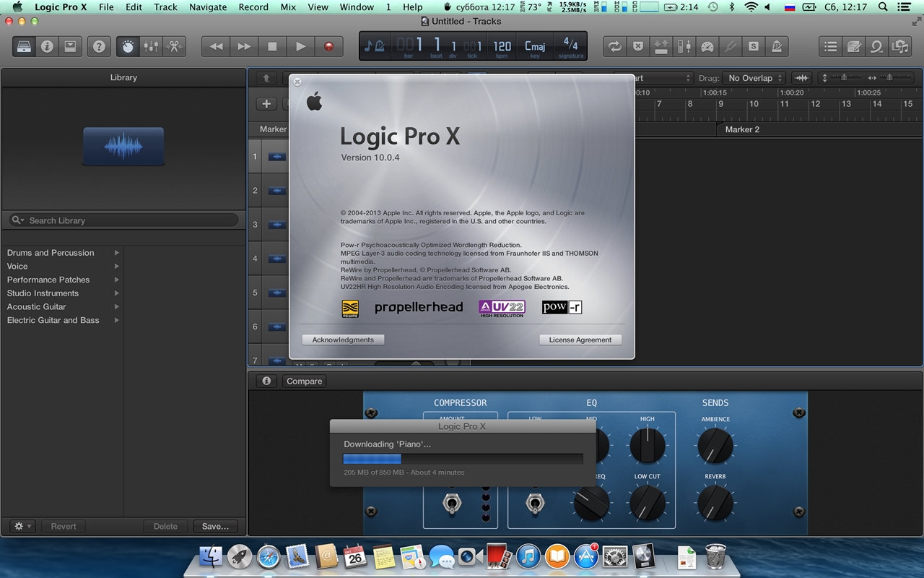Click the License Agreement button

point(580,340)
